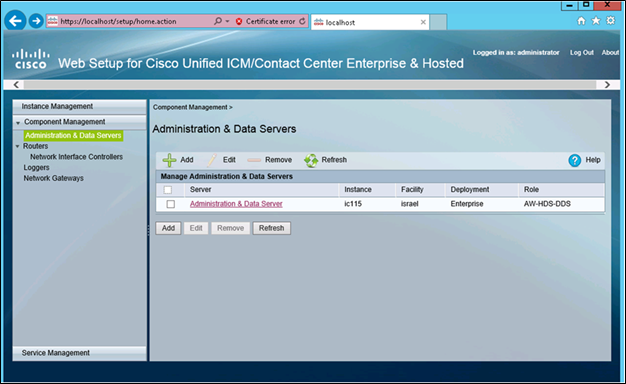Close the localhost tab

pyautogui.click(x=423, y=22)
